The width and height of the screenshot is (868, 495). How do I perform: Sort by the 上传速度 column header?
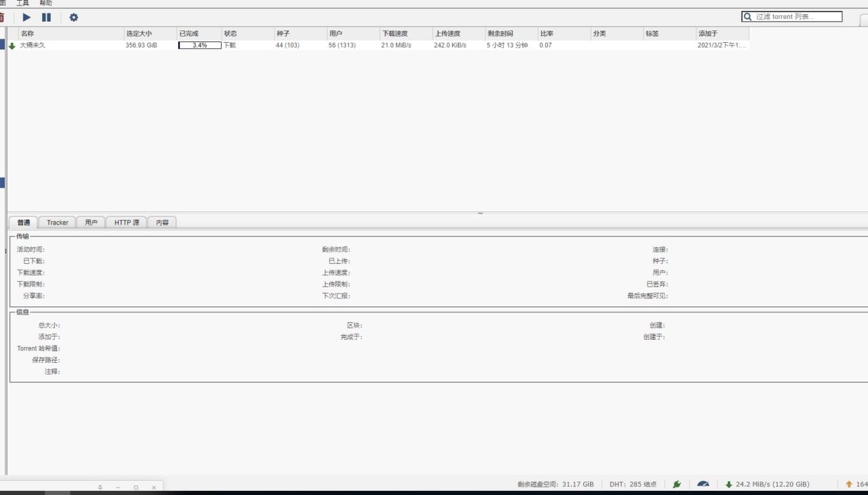point(460,33)
